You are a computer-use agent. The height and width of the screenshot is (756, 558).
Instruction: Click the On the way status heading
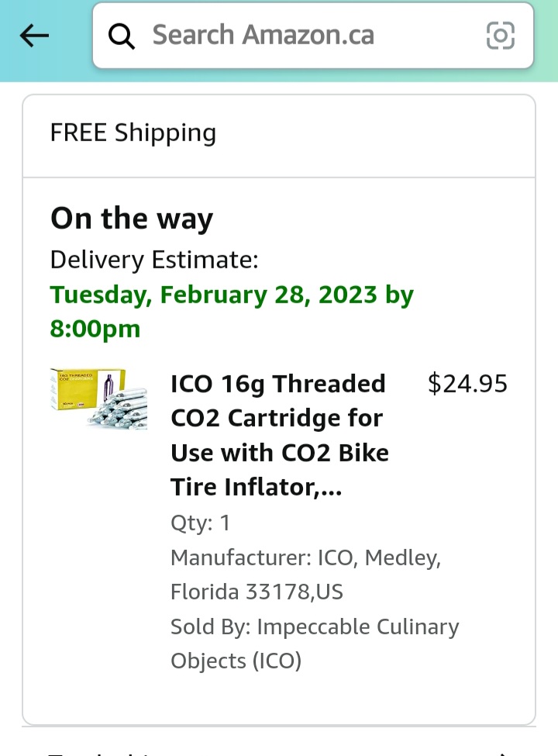131,218
